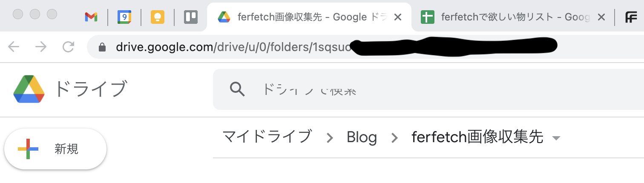View site info via the lock icon
The image size is (644, 183).
coord(102,47)
